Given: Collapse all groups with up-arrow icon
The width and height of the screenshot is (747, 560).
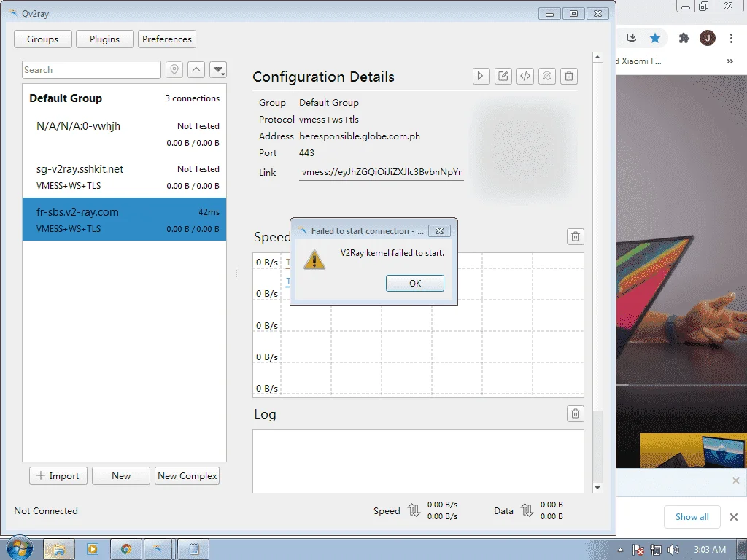Looking at the screenshot, I should pos(196,69).
